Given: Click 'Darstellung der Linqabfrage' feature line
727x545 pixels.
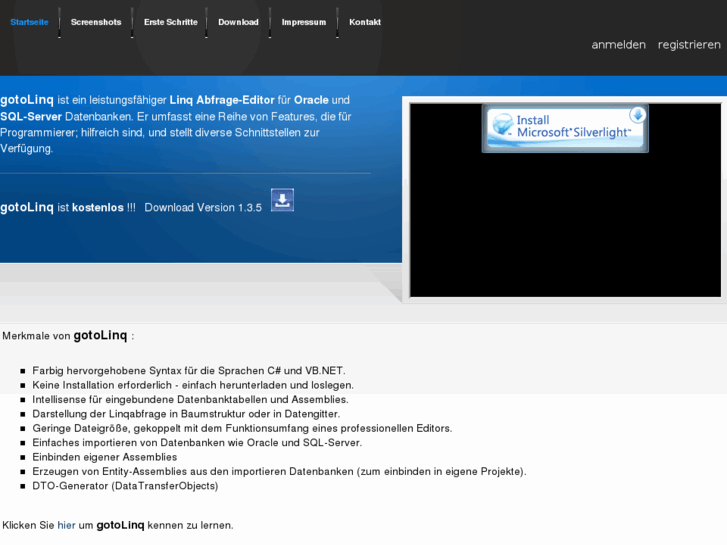Looking at the screenshot, I should [186, 414].
